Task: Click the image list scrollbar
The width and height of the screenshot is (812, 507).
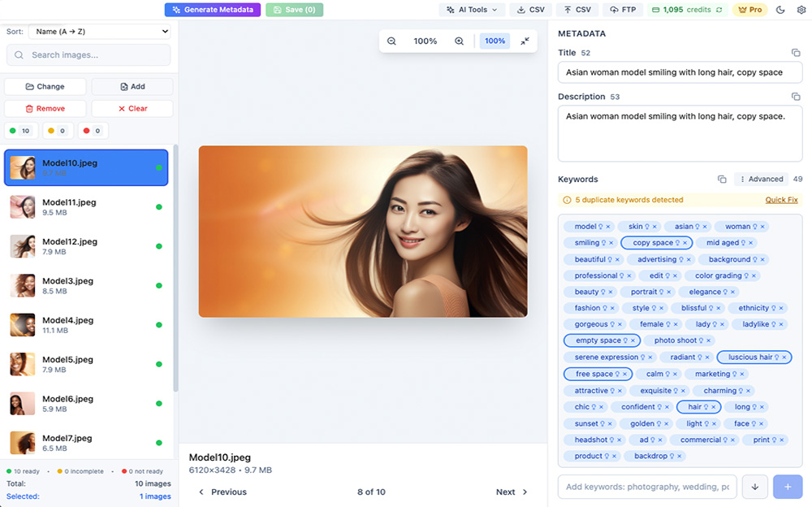Action: point(175,269)
